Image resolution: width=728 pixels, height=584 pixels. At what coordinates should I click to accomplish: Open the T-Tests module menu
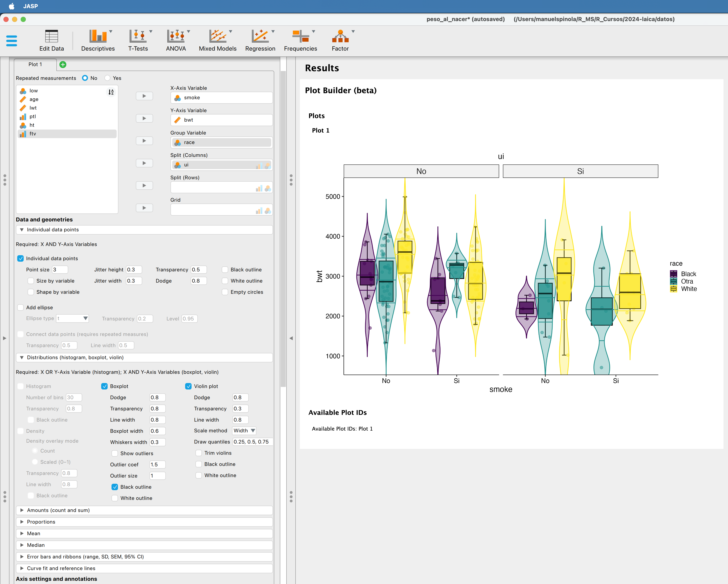tap(138, 40)
